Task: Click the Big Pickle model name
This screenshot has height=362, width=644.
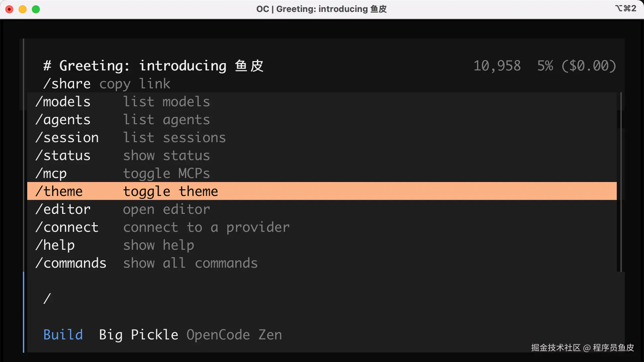Action: point(138,335)
